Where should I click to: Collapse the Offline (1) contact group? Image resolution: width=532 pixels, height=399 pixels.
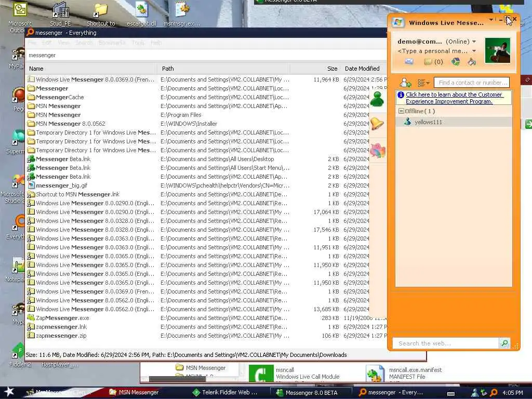pyautogui.click(x=401, y=111)
